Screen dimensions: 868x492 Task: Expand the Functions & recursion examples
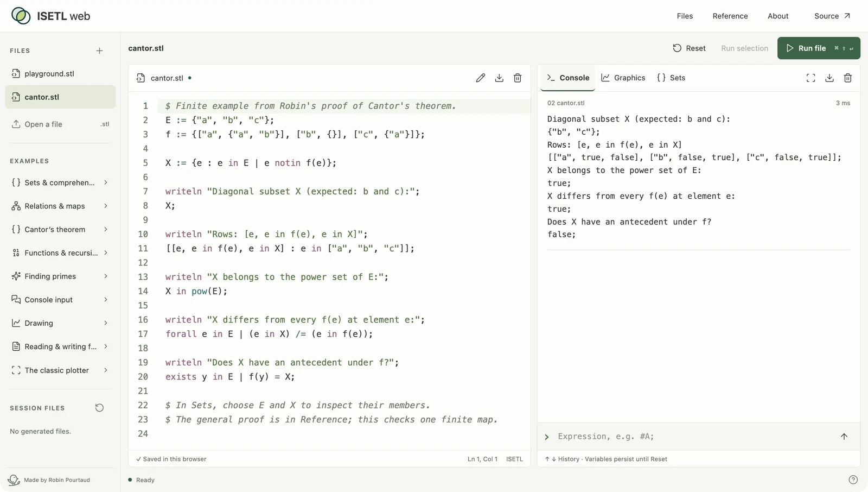coord(60,253)
